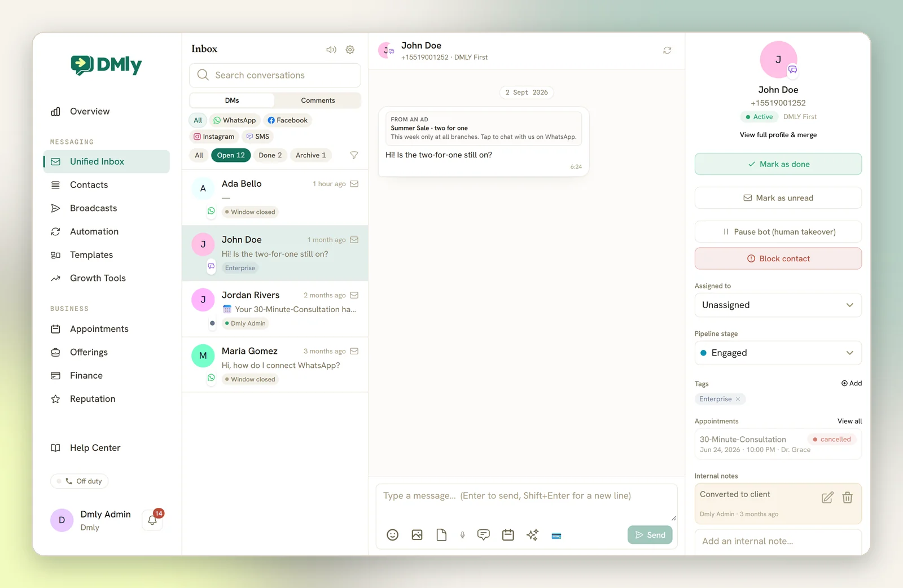This screenshot has width=903, height=588.
Task: Focus the Search conversations field
Action: point(275,75)
